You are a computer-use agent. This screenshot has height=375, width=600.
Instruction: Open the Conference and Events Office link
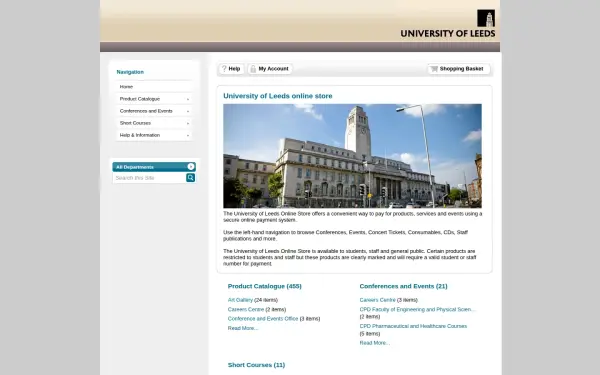pyautogui.click(x=263, y=318)
